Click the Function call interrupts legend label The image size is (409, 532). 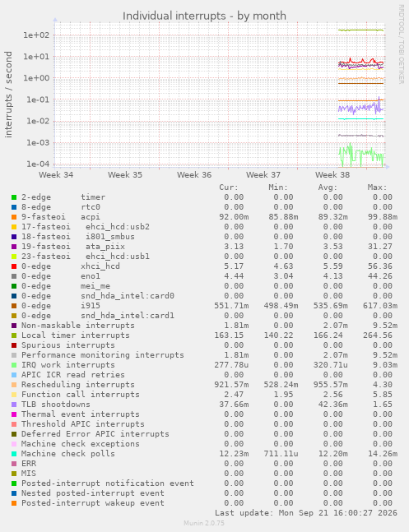tap(81, 394)
